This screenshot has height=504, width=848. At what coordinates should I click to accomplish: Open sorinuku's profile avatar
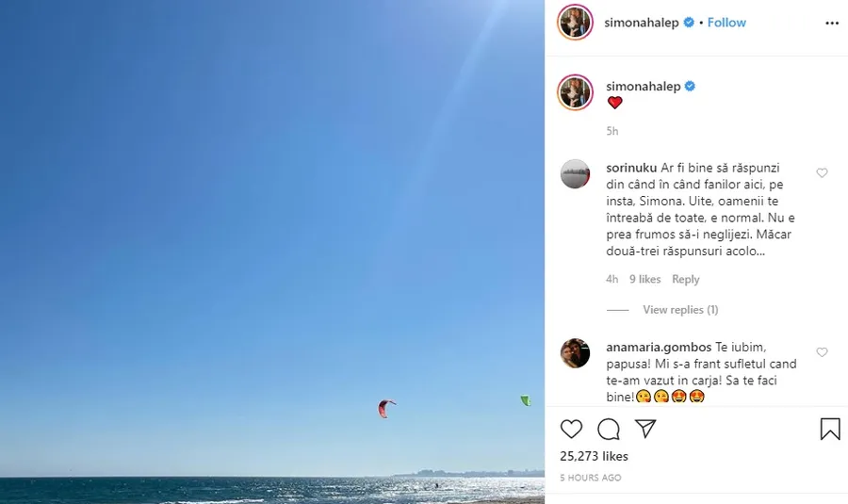point(575,174)
